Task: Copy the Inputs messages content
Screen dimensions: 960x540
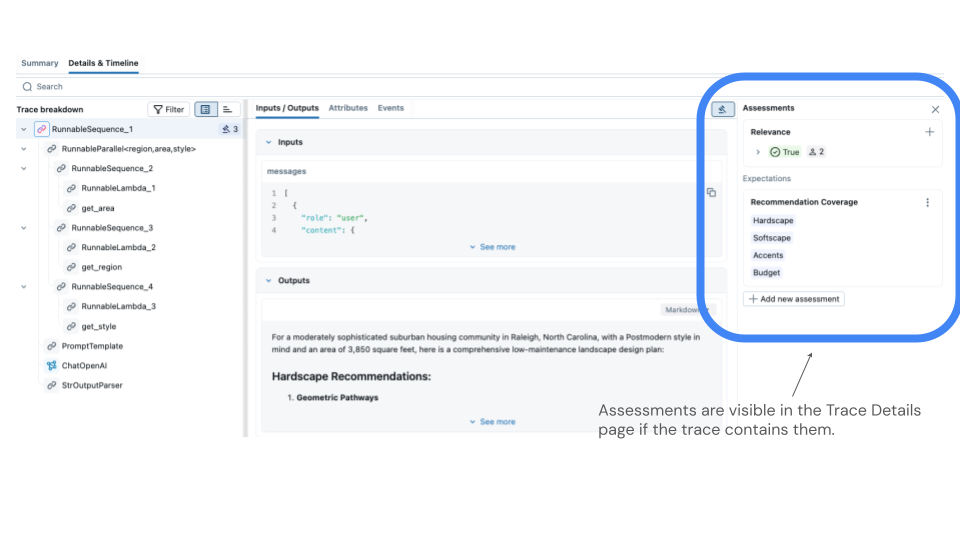Action: click(x=711, y=192)
